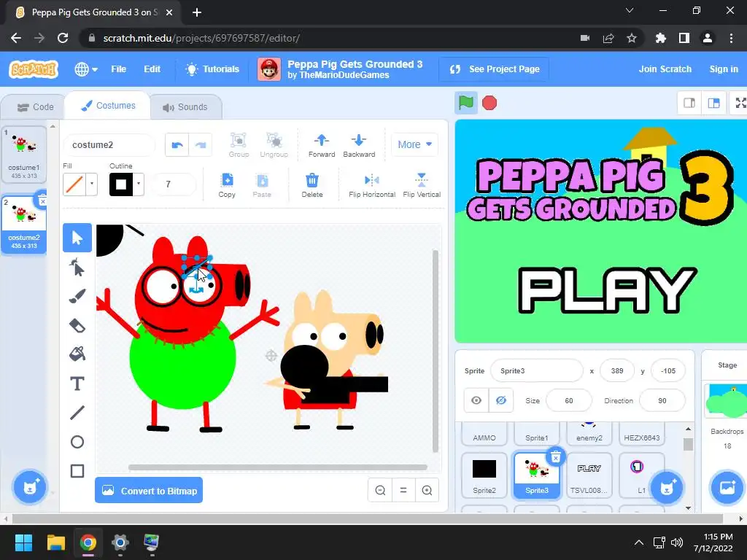Click the Windows Start button
The height and width of the screenshot is (560, 747).
[23, 542]
